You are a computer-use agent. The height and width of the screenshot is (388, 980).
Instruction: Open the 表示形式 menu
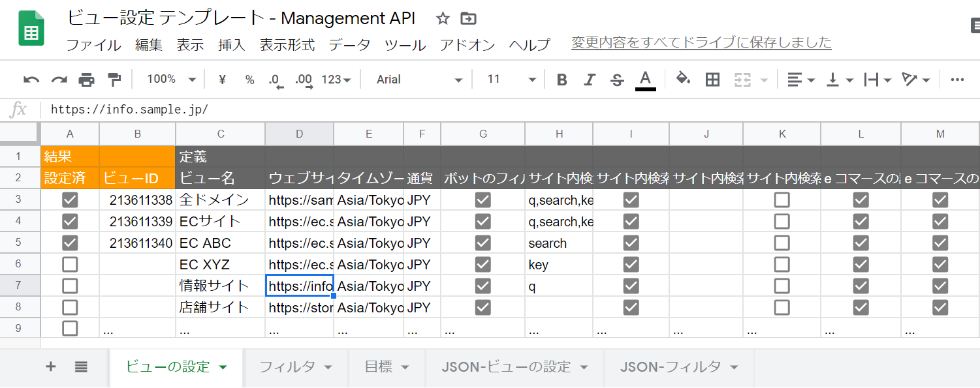click(287, 45)
